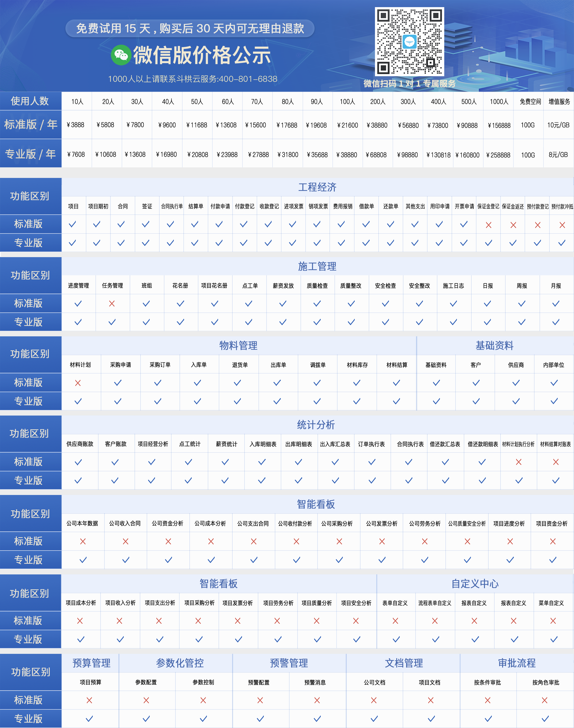Click the 施工日志 feature label
574x728 pixels.
click(x=453, y=286)
